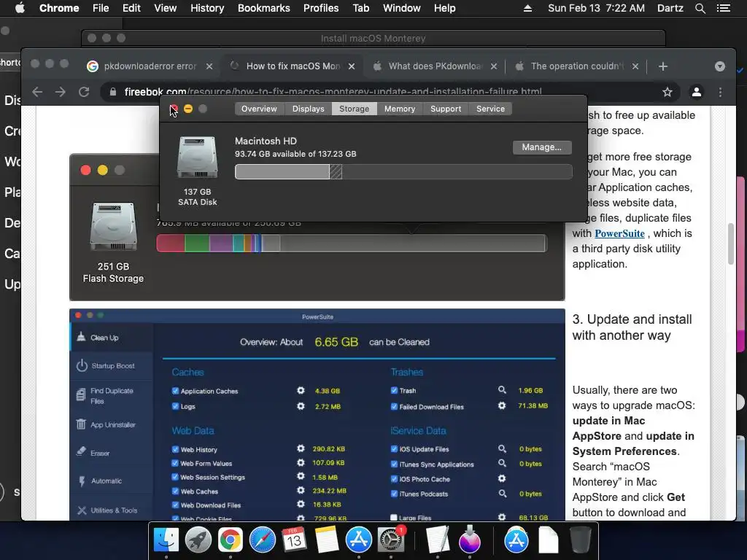
Task: Open a new Chrome tab
Action: [x=662, y=66]
